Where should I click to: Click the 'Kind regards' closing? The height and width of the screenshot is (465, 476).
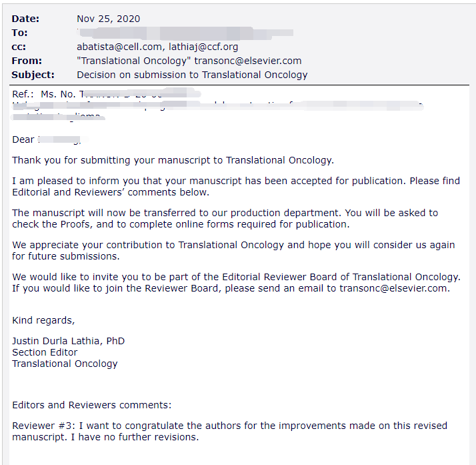click(x=43, y=320)
